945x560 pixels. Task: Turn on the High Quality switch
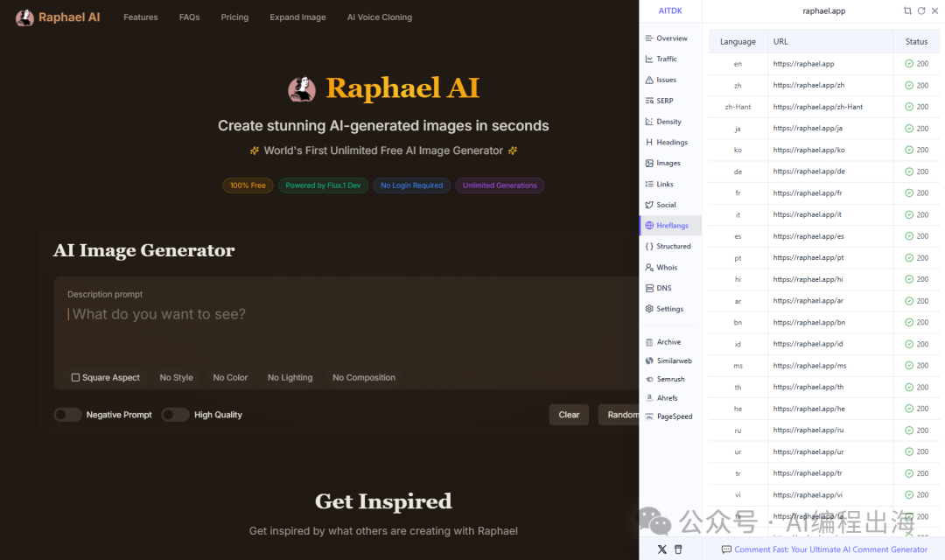[x=175, y=415]
